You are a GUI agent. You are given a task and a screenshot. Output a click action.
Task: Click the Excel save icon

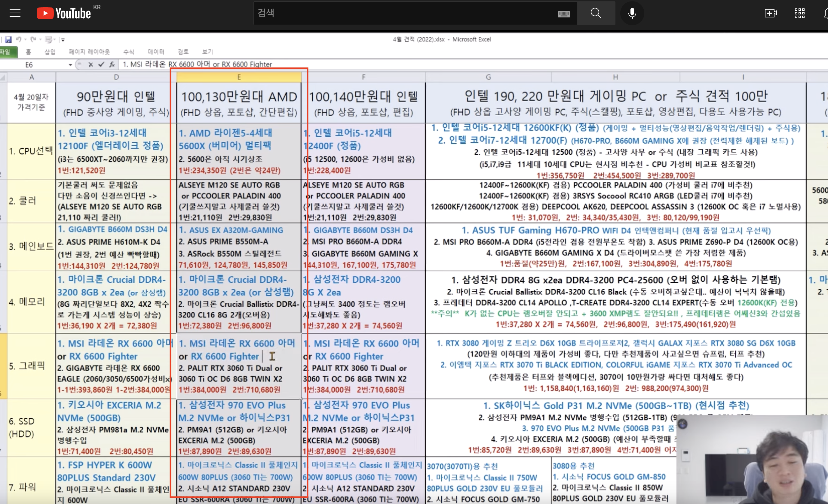[8, 40]
